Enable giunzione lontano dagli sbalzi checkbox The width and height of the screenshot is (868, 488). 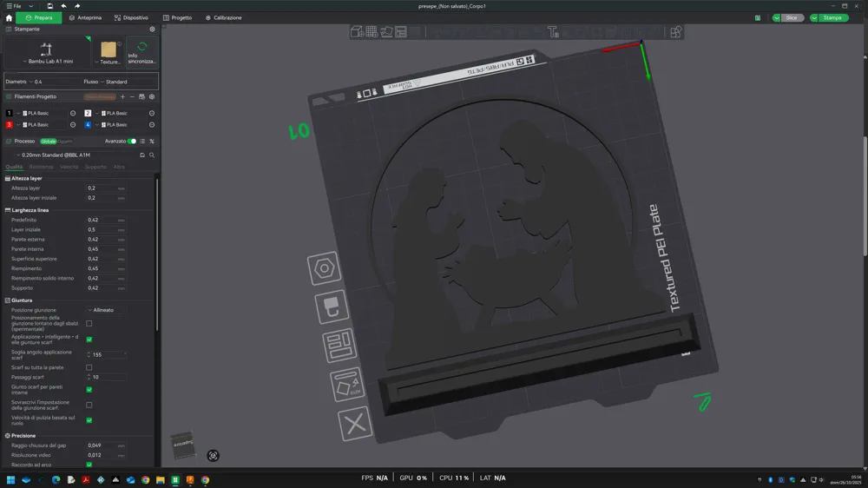[89, 324]
